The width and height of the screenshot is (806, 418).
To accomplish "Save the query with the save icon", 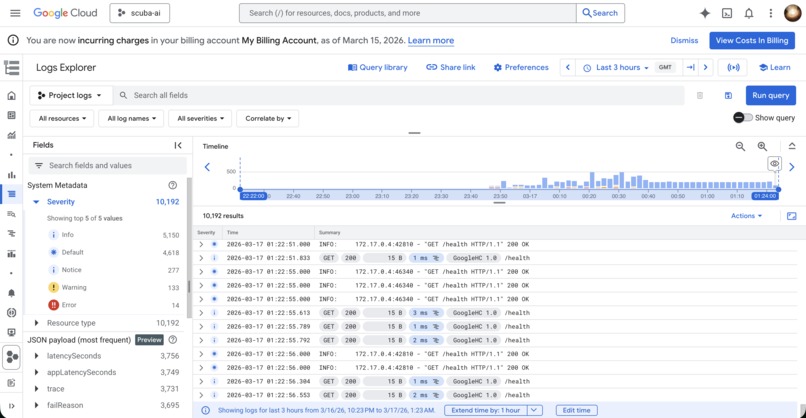I will [x=728, y=95].
